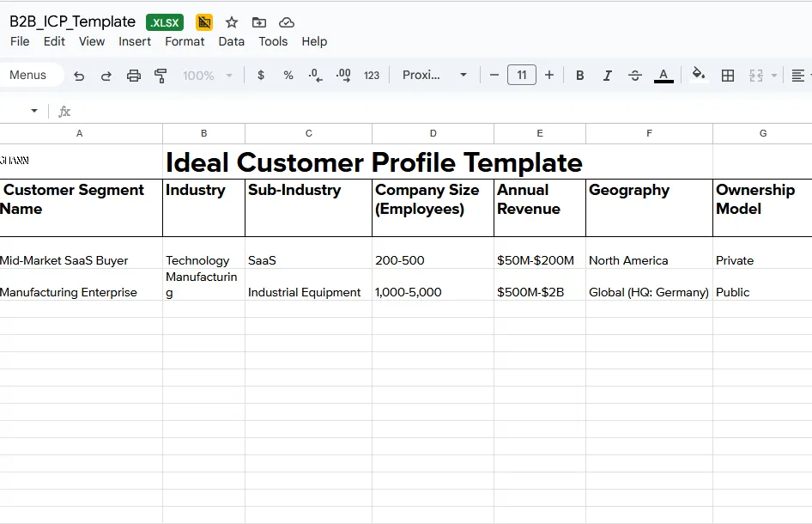
Task: Click the Undo arrow icon
Action: [x=79, y=76]
